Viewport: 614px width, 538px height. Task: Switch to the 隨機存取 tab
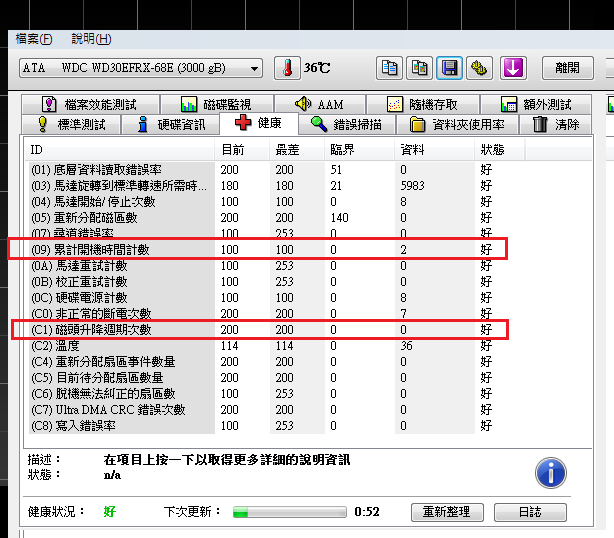point(423,105)
